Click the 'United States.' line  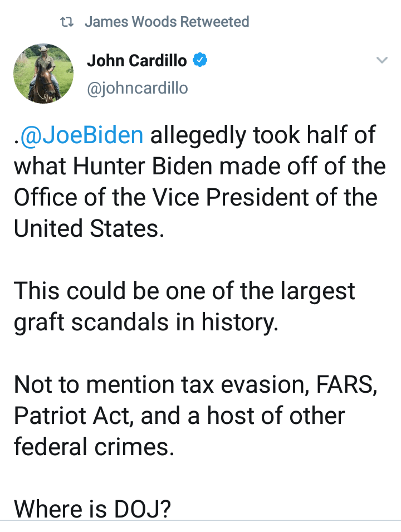(89, 229)
